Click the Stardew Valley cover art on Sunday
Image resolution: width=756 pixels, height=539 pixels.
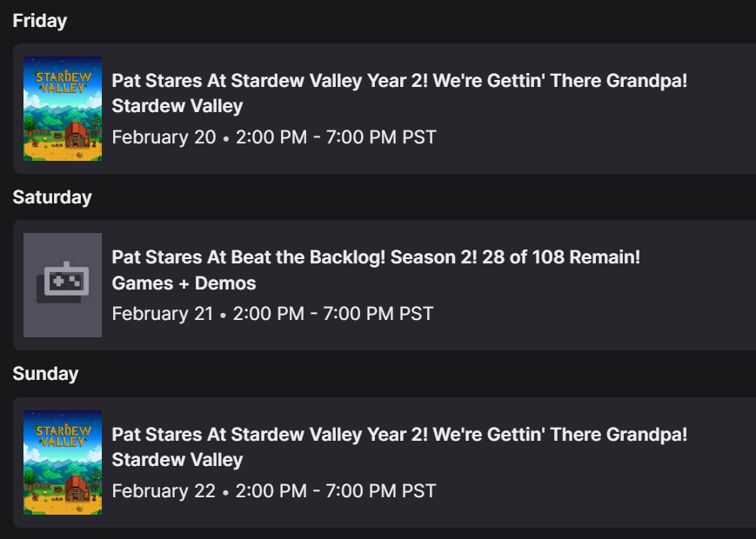tap(63, 462)
